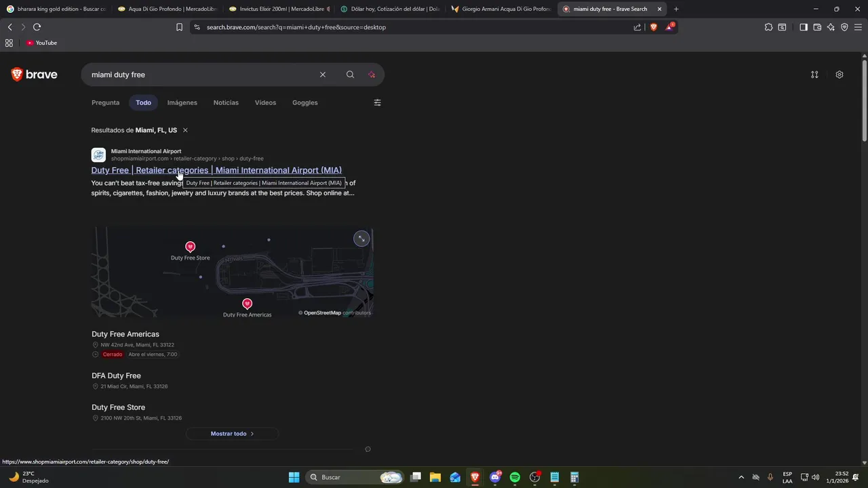Switch to the Pregunta tab

click(x=105, y=102)
